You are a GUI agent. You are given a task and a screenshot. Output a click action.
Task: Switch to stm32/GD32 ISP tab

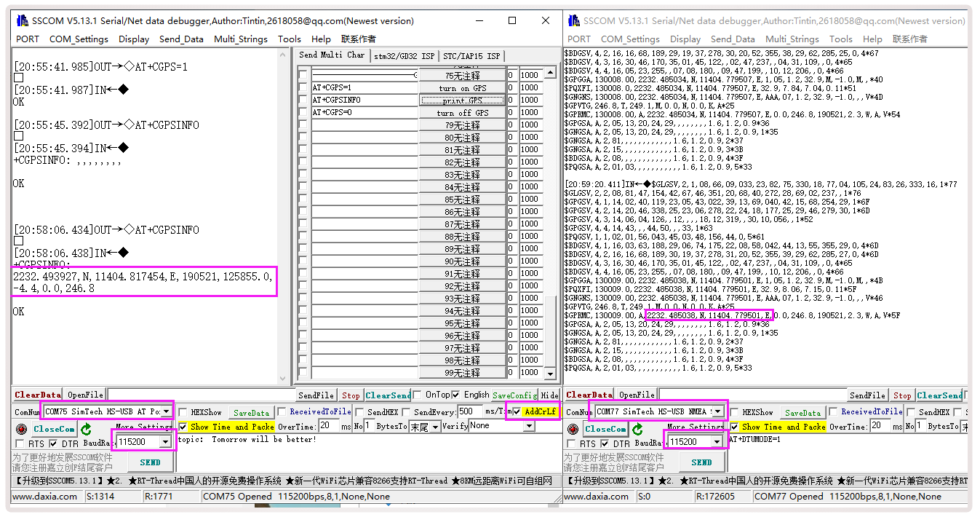(403, 56)
